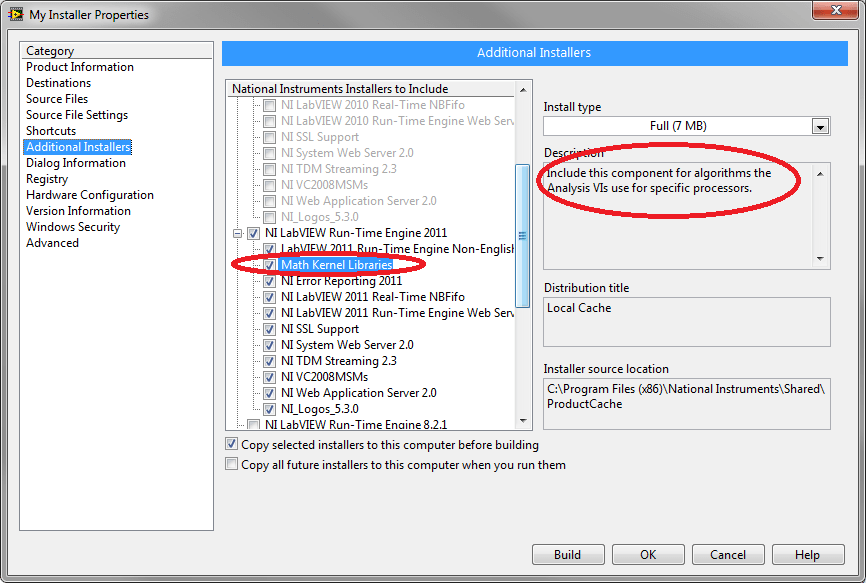866x583 pixels.
Task: Collapse NI LabVIEW Run-Time Engine 2011 node
Action: pyautogui.click(x=237, y=234)
